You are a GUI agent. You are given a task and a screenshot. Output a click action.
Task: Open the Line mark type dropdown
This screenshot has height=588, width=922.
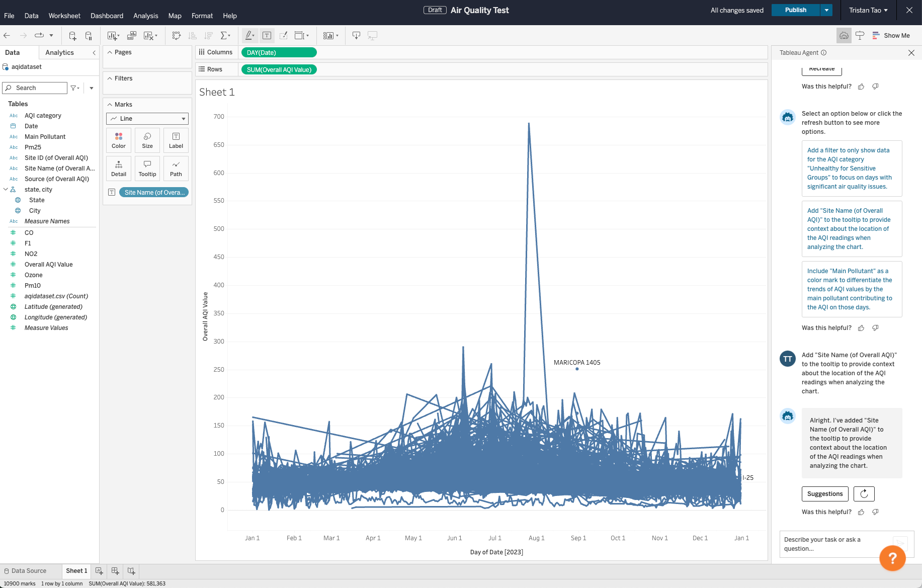pos(147,119)
